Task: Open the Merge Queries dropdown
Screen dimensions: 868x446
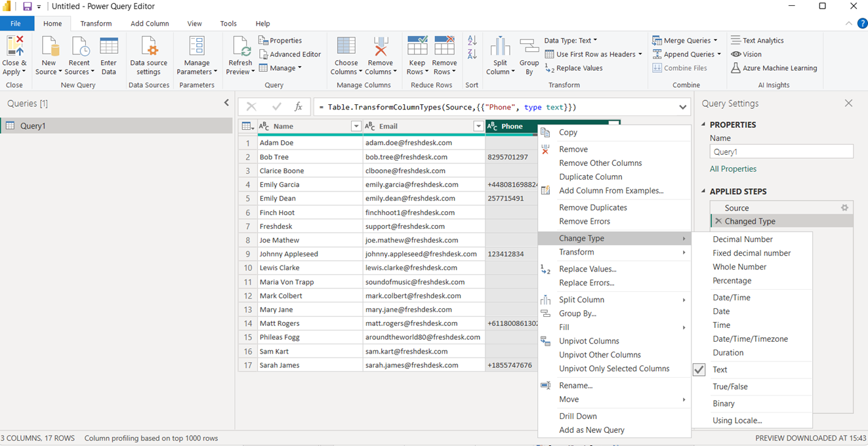Action: (x=685, y=41)
